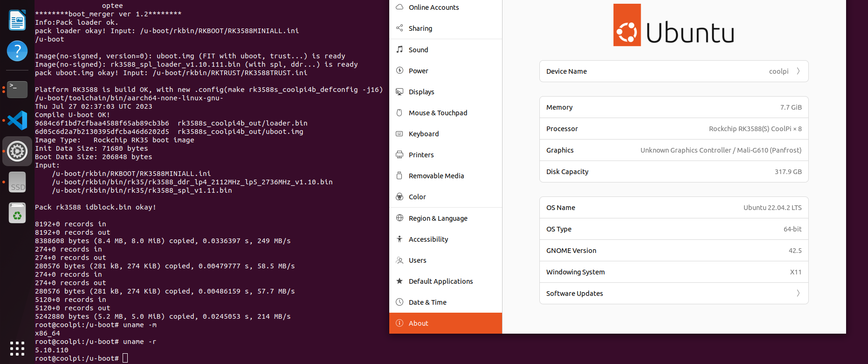The width and height of the screenshot is (868, 364).
Task: Open Accessibility settings
Action: pyautogui.click(x=446, y=239)
